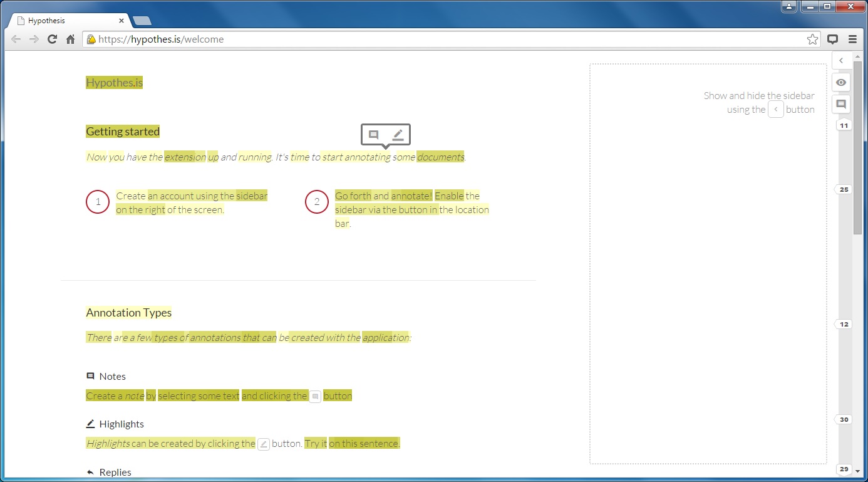Viewport: 868px width, 482px height.
Task: Click the Annotation Types heading
Action: (129, 313)
